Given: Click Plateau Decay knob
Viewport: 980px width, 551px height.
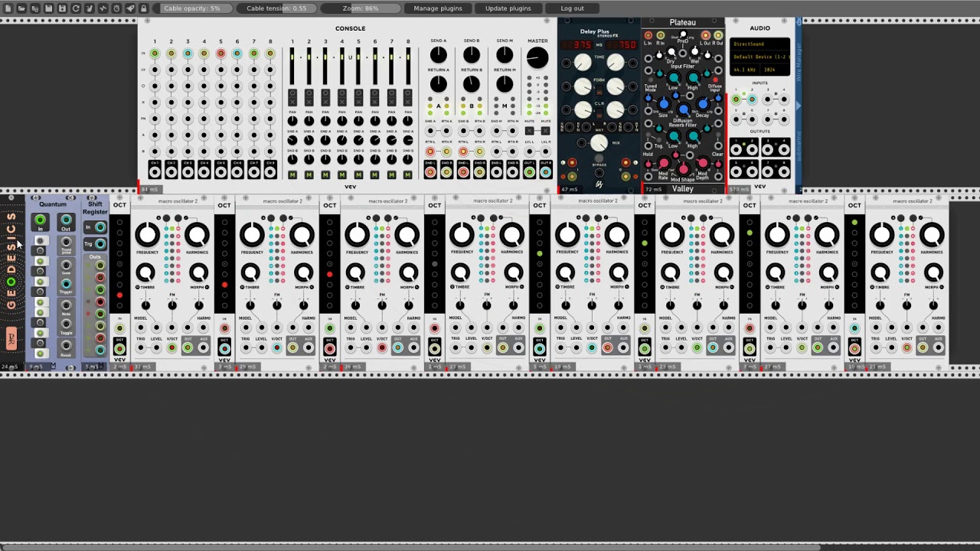Looking at the screenshot, I should (702, 105).
